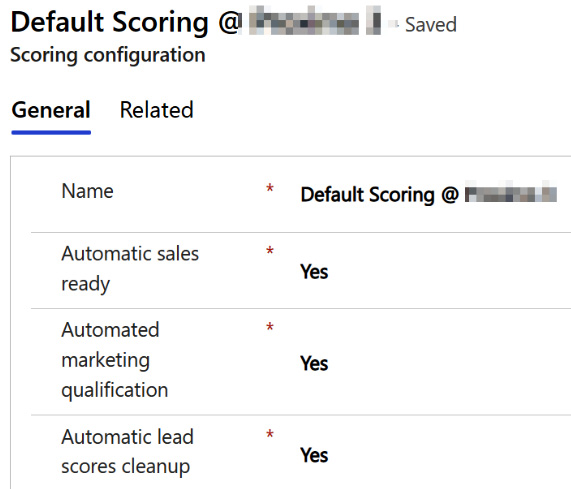The image size is (571, 489).
Task: Switch to the General tab
Action: coord(51,110)
